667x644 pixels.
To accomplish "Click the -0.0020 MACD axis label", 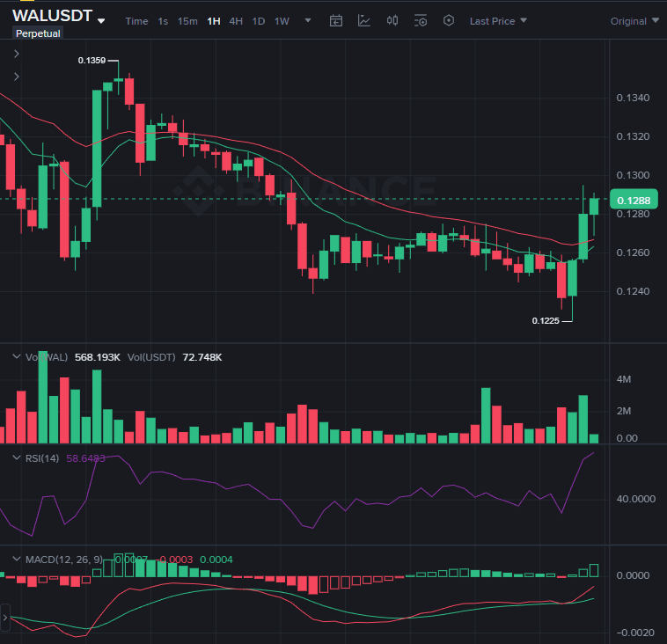I will pos(635,633).
